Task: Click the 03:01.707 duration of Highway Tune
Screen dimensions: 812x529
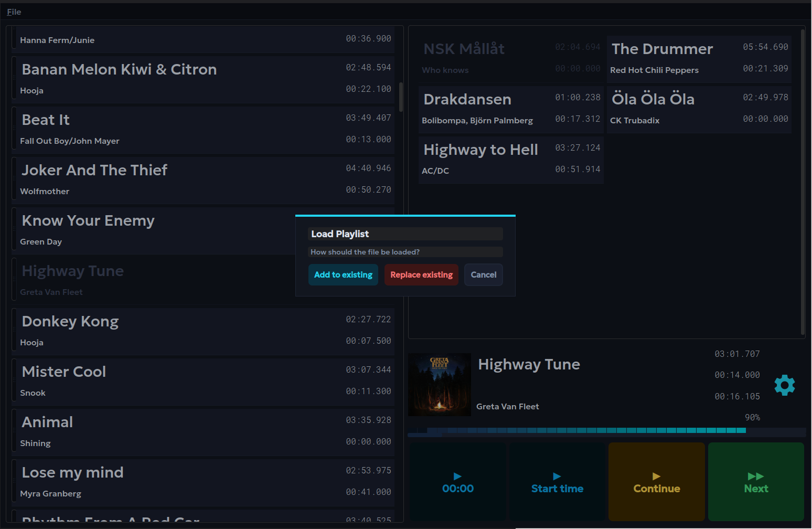Action: point(737,354)
